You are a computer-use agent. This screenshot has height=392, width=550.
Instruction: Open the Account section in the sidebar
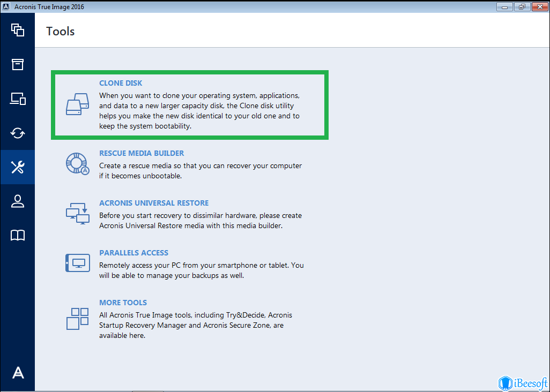(x=18, y=201)
